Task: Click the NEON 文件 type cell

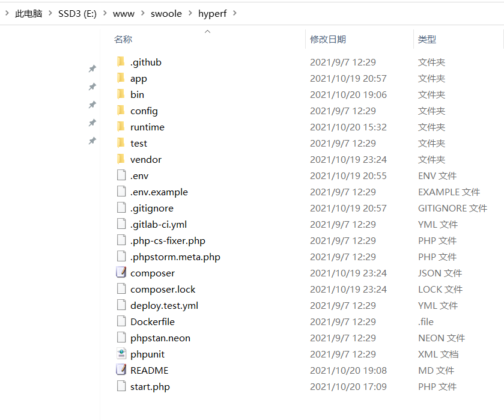Action: 442,338
